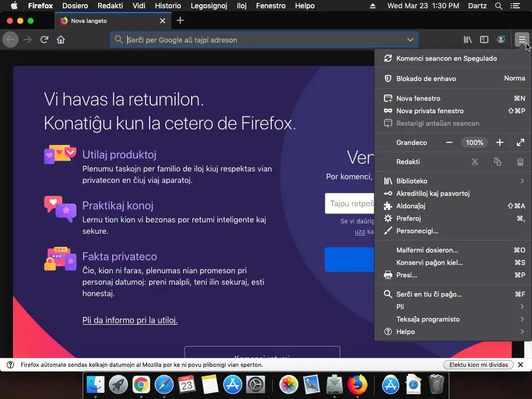Show sidebars toolbar icon
This screenshot has width=532, height=399.
tap(484, 39)
